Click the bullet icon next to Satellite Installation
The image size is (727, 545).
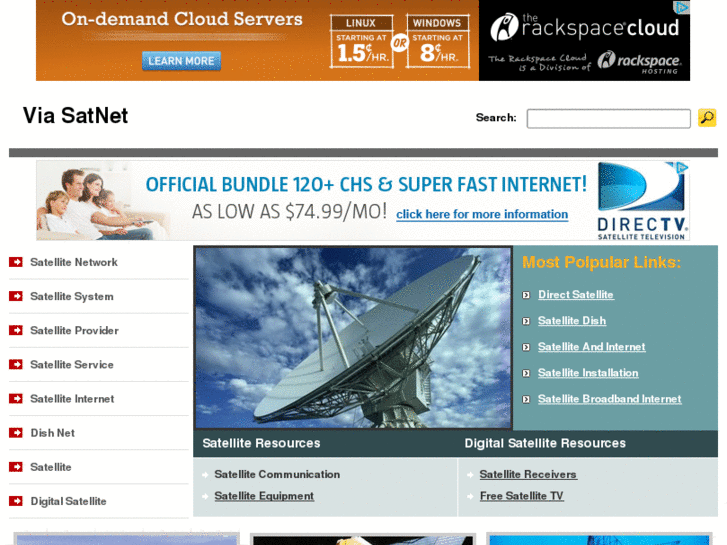(x=526, y=373)
